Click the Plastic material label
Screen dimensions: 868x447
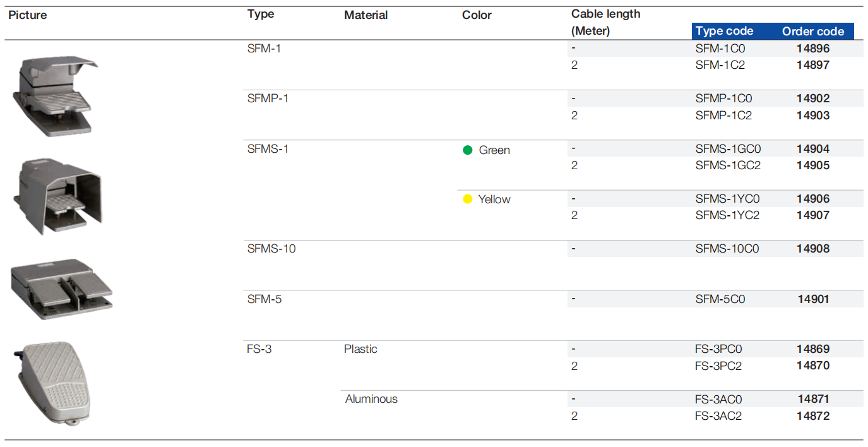click(x=360, y=349)
